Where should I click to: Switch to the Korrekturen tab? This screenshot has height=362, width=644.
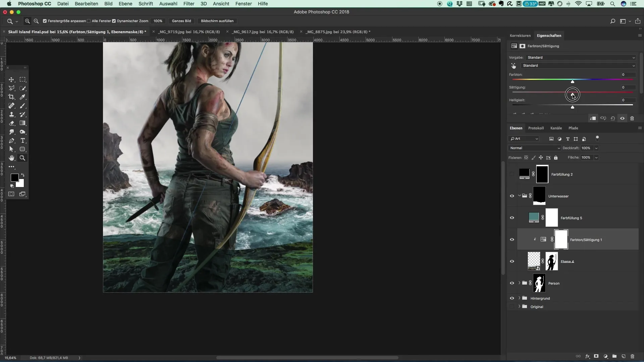pyautogui.click(x=520, y=36)
